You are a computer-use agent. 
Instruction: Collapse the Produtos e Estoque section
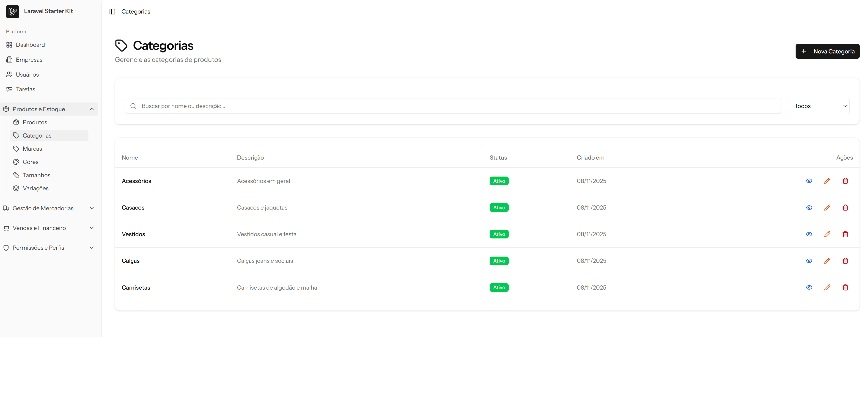point(49,109)
